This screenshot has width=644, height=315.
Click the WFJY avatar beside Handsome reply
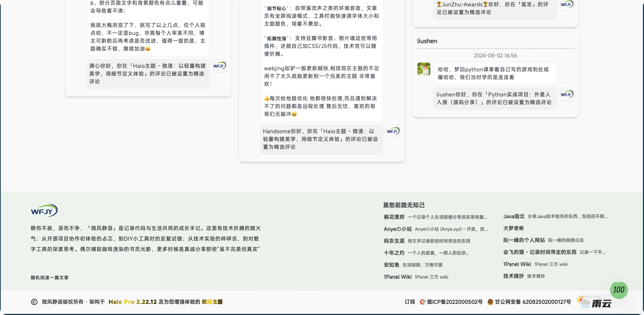(x=393, y=131)
